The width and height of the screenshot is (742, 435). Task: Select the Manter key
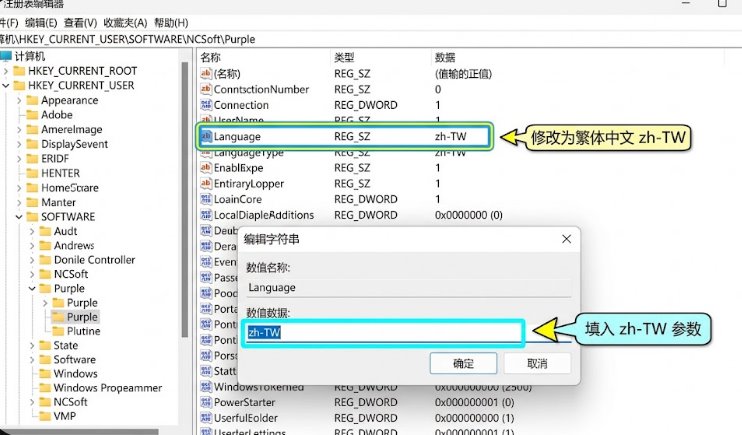(x=58, y=203)
